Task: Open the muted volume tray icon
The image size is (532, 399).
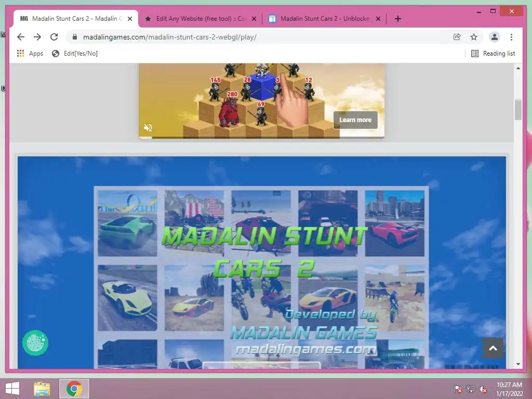Action: tap(483, 389)
